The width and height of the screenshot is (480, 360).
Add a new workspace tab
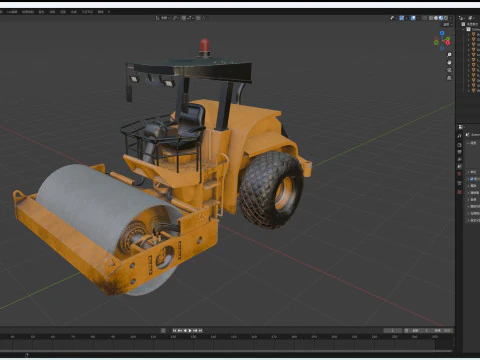pyautogui.click(x=109, y=12)
